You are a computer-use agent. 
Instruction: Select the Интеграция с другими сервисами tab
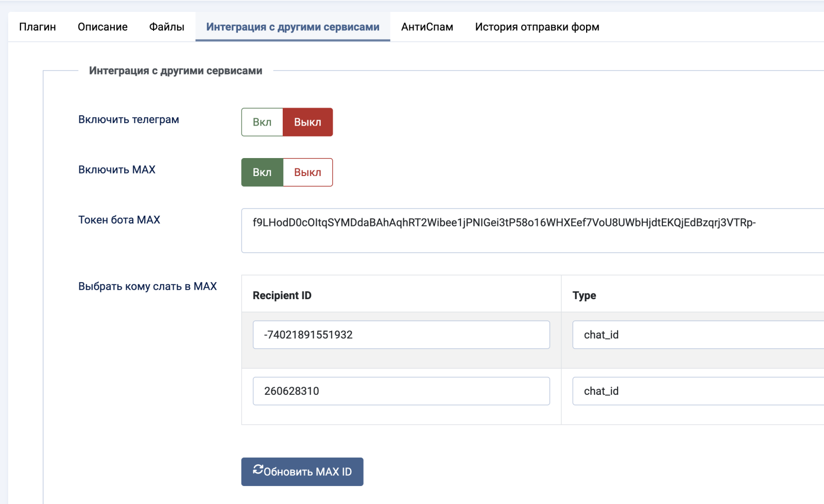click(x=293, y=27)
